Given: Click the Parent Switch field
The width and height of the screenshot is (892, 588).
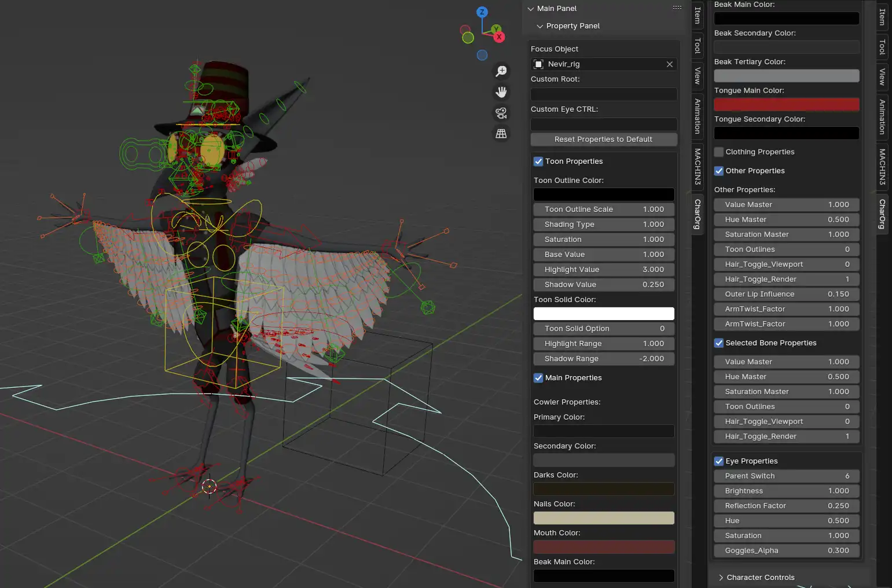Looking at the screenshot, I should pyautogui.click(x=787, y=476).
